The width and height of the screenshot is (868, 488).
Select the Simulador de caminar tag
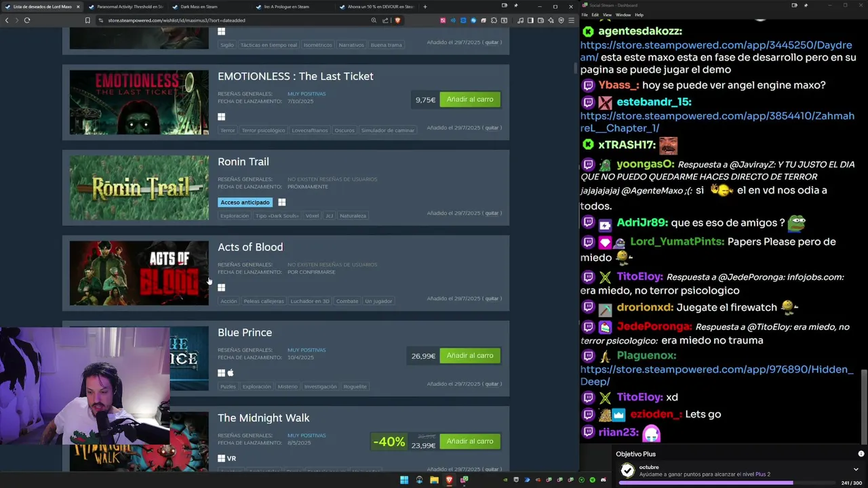point(388,130)
